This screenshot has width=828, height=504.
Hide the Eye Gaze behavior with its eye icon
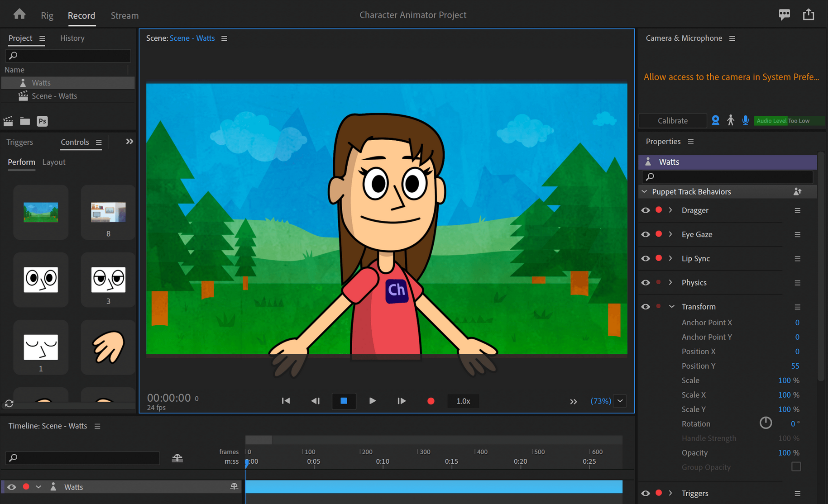pos(646,234)
